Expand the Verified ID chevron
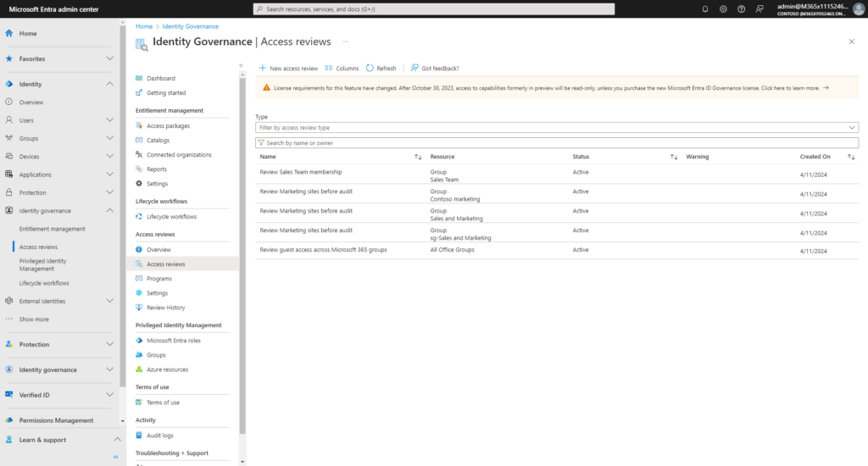The width and height of the screenshot is (868, 466). point(109,395)
